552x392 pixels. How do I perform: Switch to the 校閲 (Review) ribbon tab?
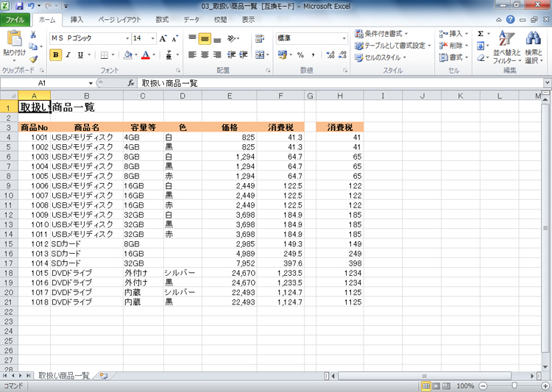(220, 20)
